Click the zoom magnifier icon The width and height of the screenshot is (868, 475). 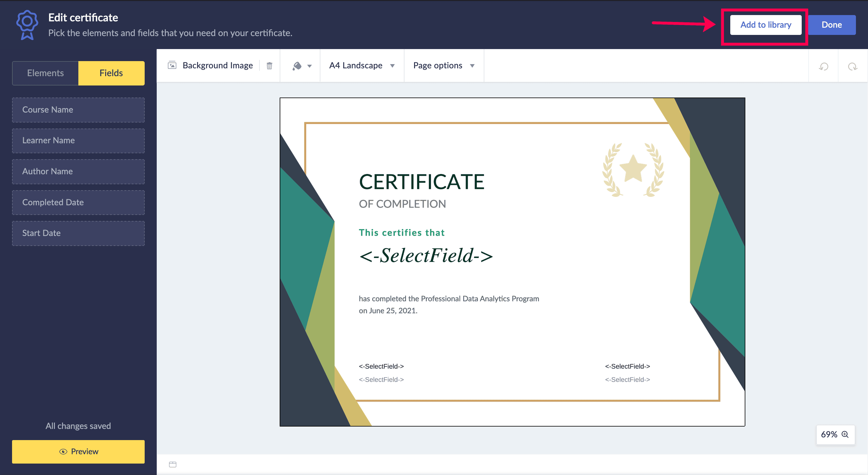(x=845, y=434)
